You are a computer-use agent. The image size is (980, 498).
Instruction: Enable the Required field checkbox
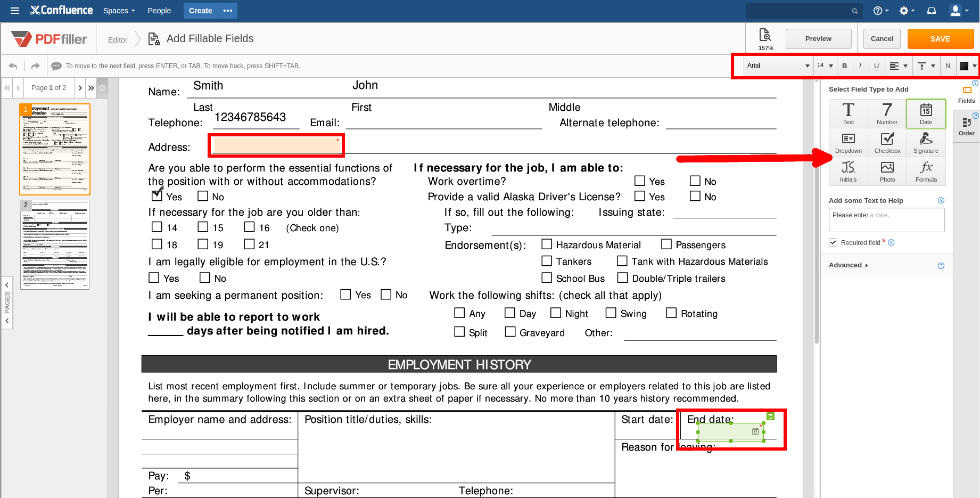pos(833,242)
